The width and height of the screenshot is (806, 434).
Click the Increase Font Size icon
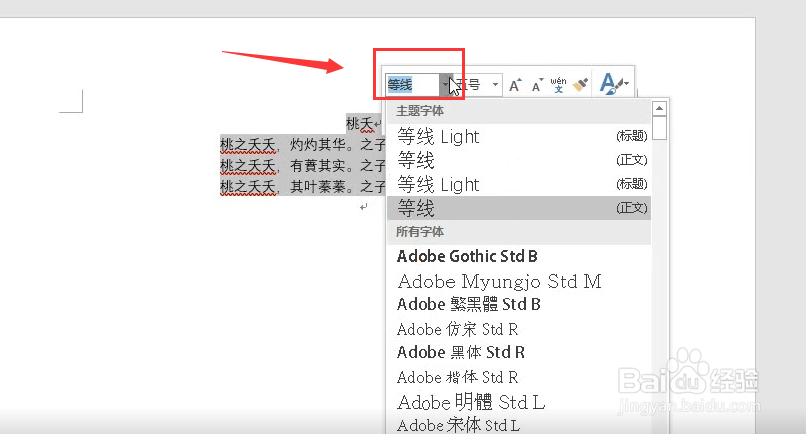click(515, 85)
